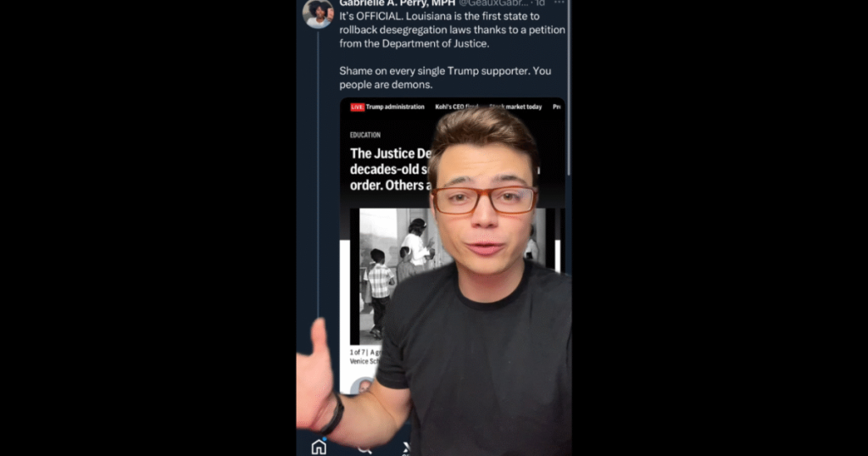Open the truncated Pr topic at bar end
The width and height of the screenshot is (868, 456).
557,107
